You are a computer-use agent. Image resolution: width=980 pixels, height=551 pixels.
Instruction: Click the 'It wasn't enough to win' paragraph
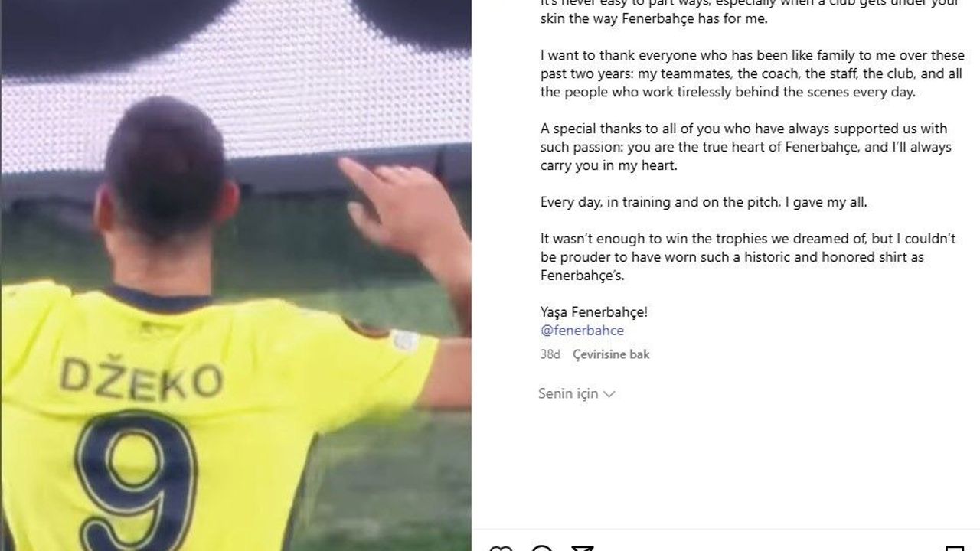tap(748, 257)
